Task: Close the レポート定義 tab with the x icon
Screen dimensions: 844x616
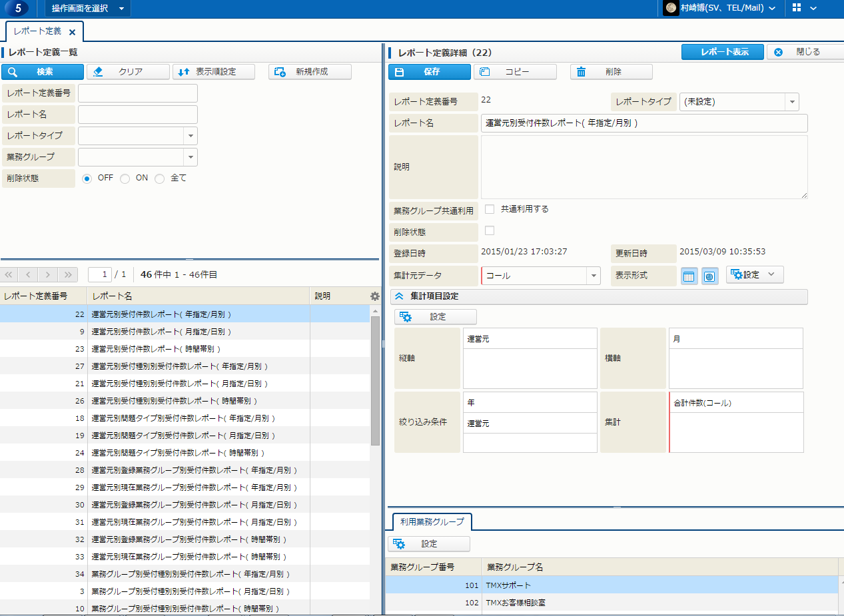Action: click(72, 32)
